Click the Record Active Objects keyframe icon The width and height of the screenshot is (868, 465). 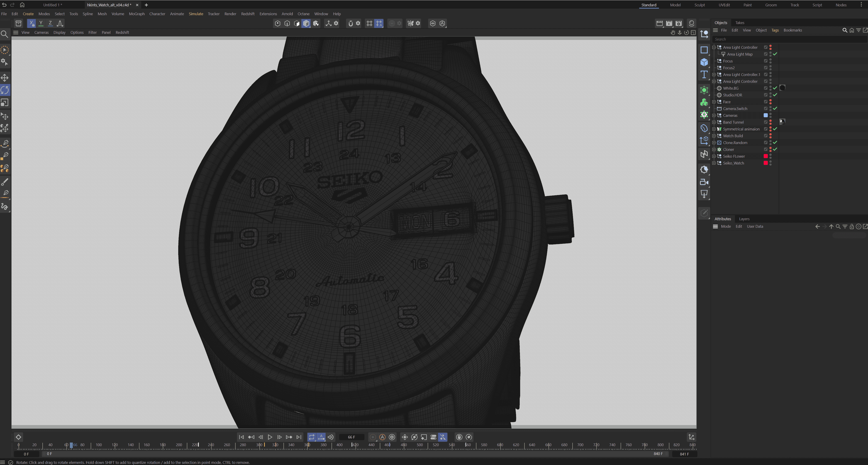tap(373, 437)
